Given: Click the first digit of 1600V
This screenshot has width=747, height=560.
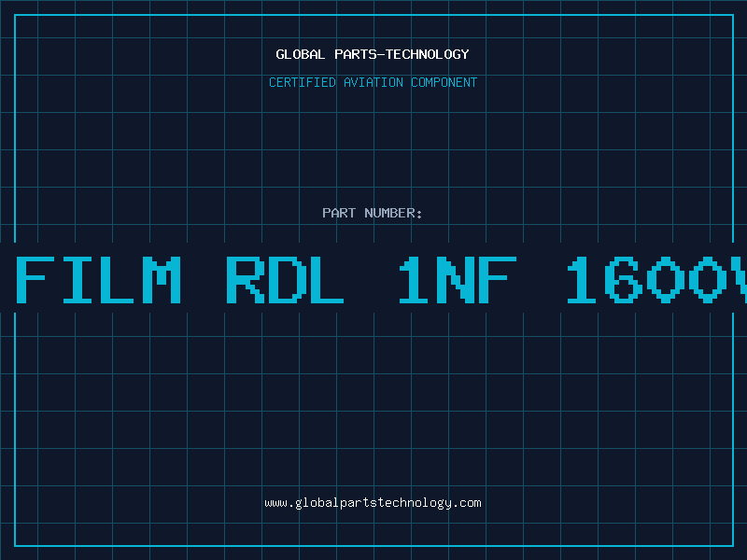Looking at the screenshot, I should coord(585,280).
